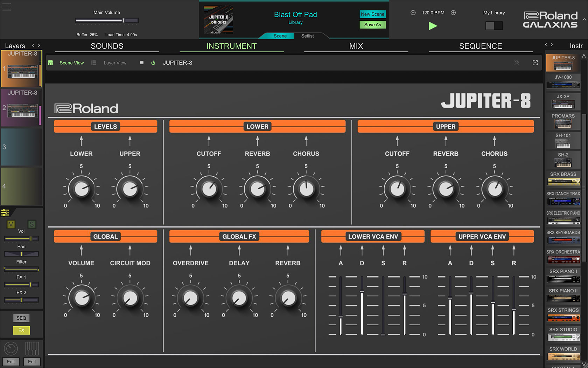Open the MIX tab
Screen dimensions: 588x368
click(356, 46)
